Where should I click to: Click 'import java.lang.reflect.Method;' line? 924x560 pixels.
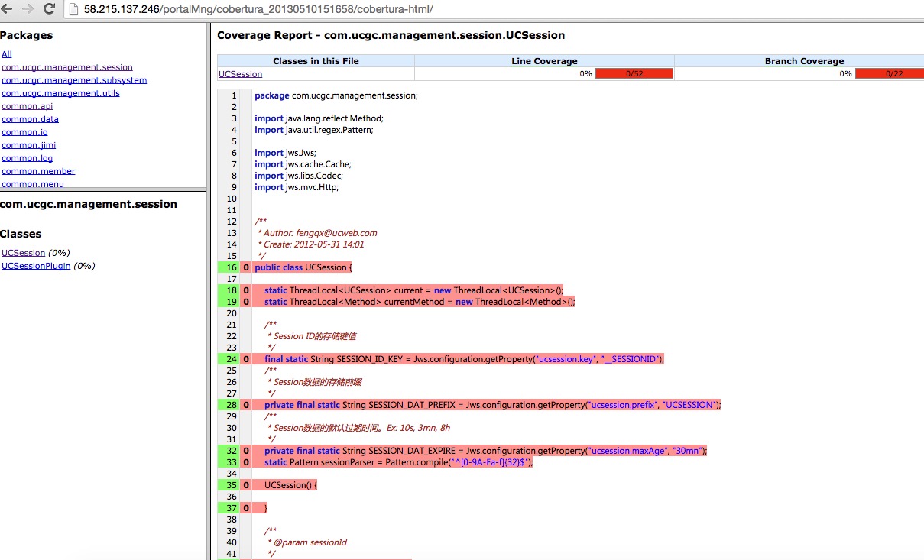coord(319,118)
